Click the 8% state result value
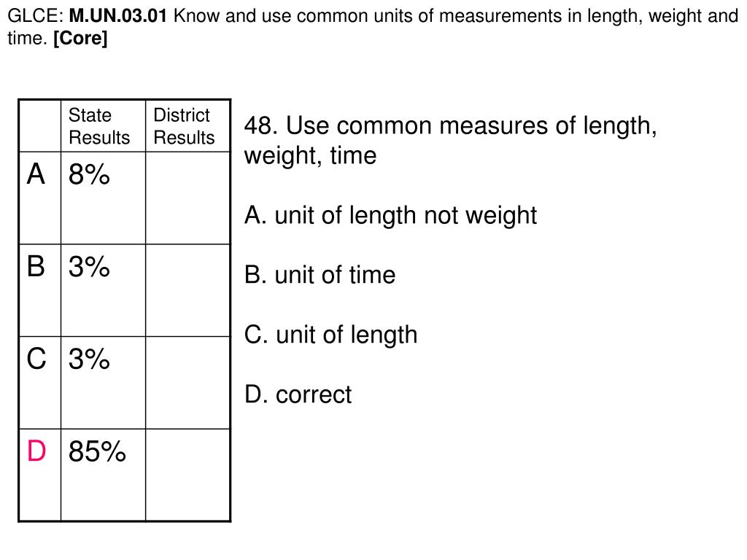This screenshot has height=560, width=747. tap(89, 174)
